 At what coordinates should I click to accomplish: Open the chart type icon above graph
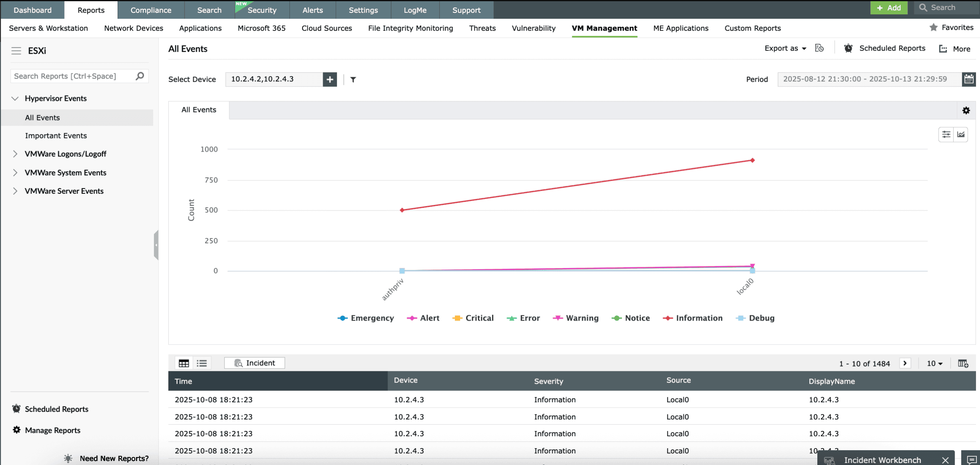click(x=961, y=134)
